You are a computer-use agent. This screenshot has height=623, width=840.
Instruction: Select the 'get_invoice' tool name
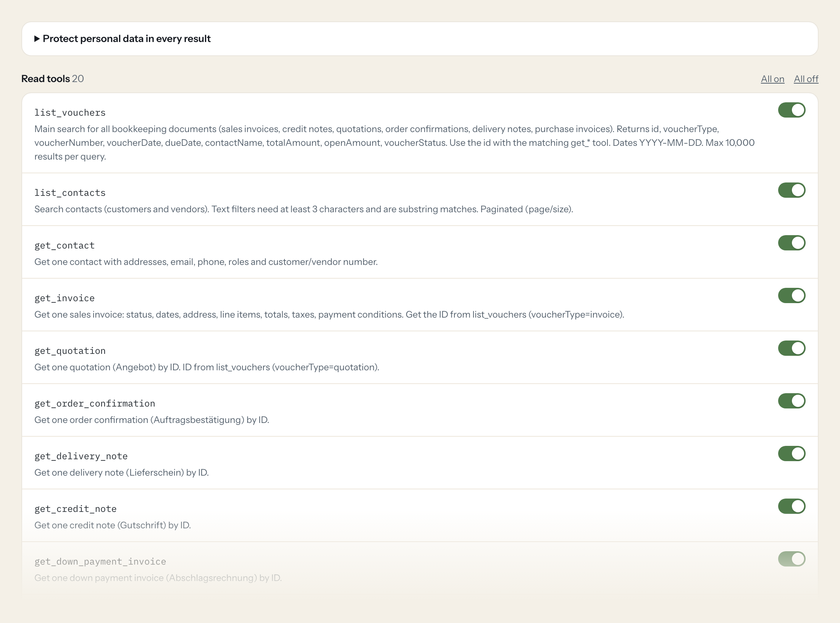(x=65, y=298)
